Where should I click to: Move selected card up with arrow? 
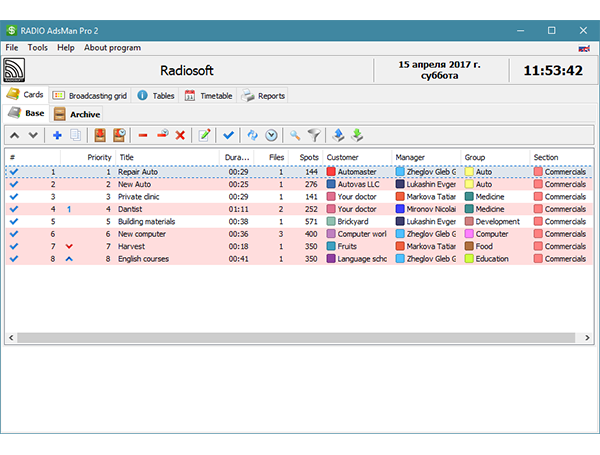tap(15, 135)
